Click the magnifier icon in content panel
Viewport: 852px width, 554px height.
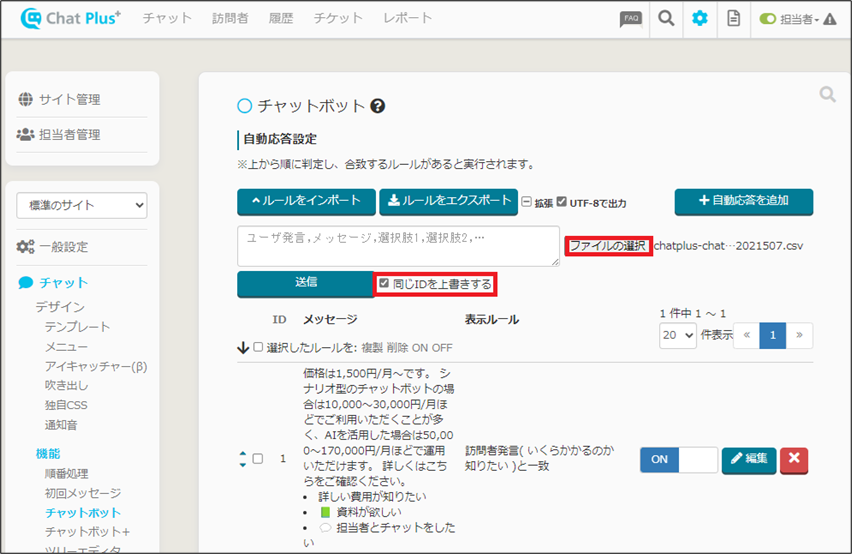coord(827,94)
